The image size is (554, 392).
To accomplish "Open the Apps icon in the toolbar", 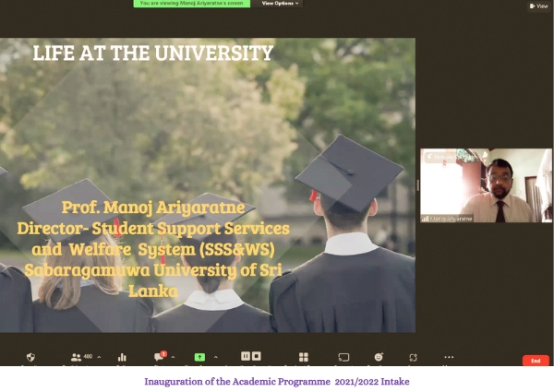I will click(x=413, y=358).
